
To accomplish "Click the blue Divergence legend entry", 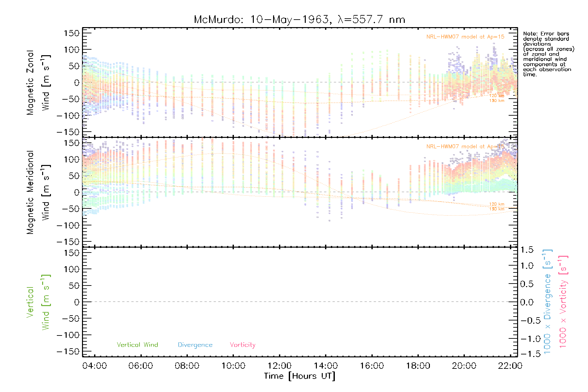I will [195, 345].
